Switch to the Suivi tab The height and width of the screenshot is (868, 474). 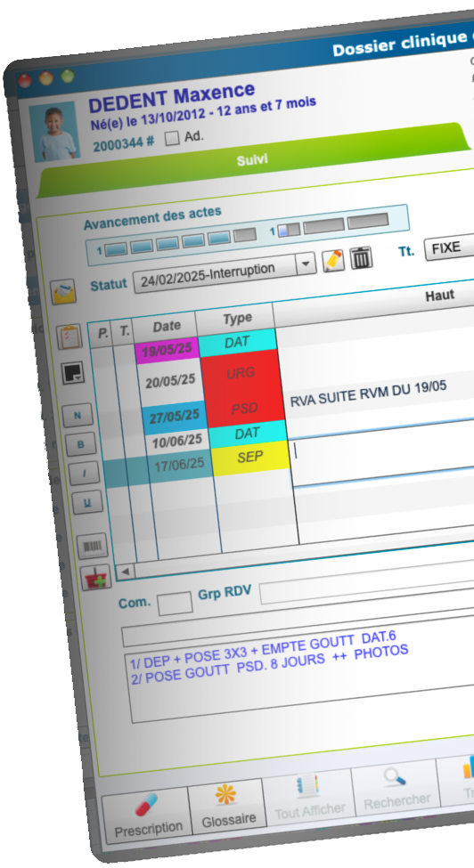[252, 160]
